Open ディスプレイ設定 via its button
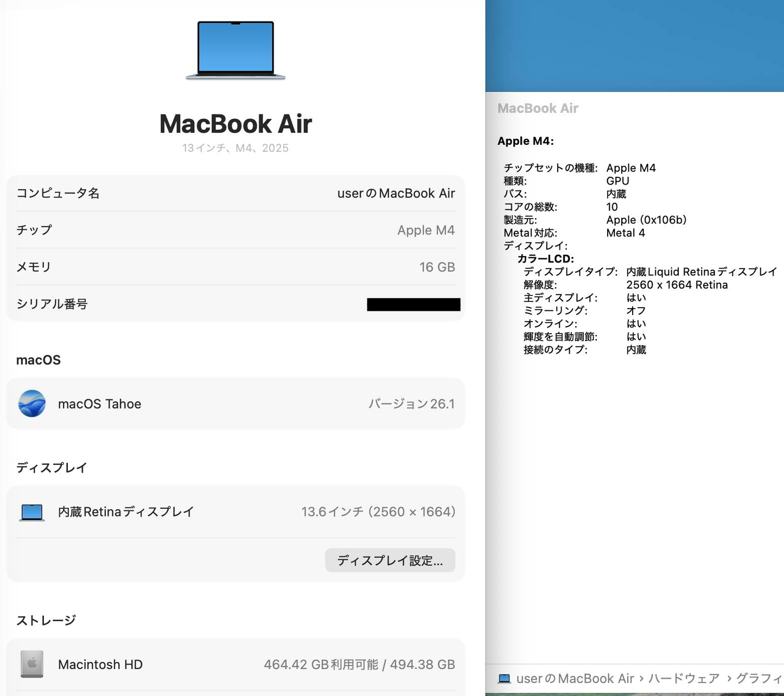 (390, 560)
